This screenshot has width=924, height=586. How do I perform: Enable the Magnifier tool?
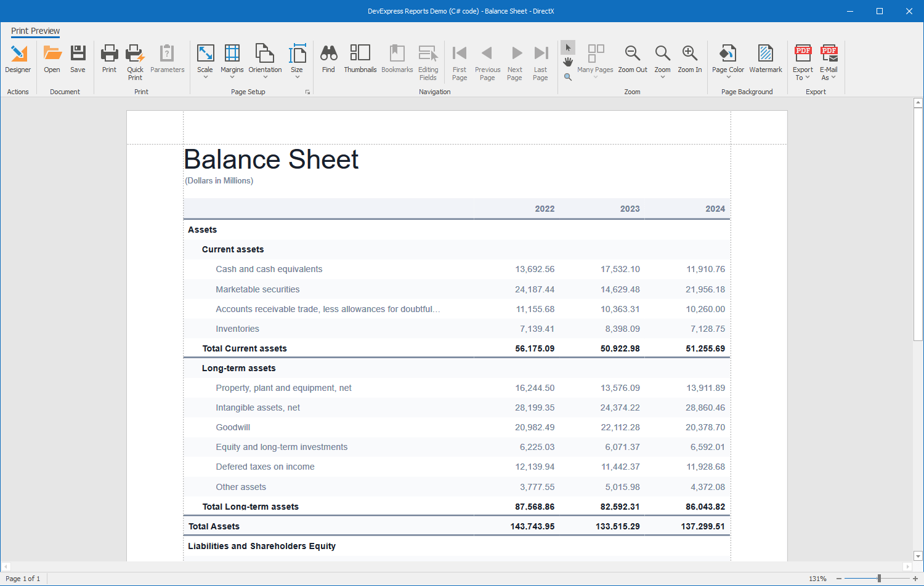tap(568, 77)
